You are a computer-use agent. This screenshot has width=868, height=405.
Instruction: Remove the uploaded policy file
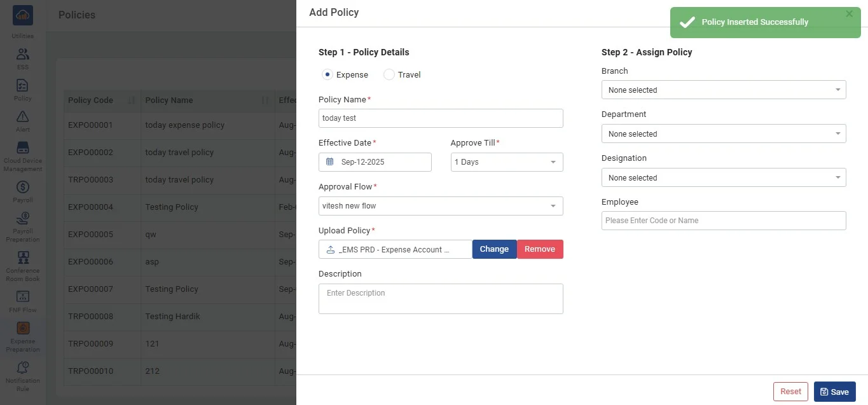(540, 249)
